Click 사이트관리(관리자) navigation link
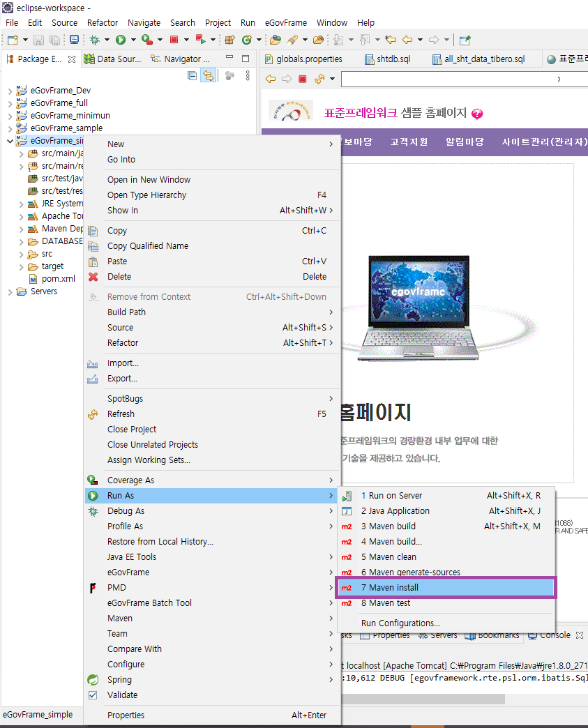 click(x=544, y=142)
